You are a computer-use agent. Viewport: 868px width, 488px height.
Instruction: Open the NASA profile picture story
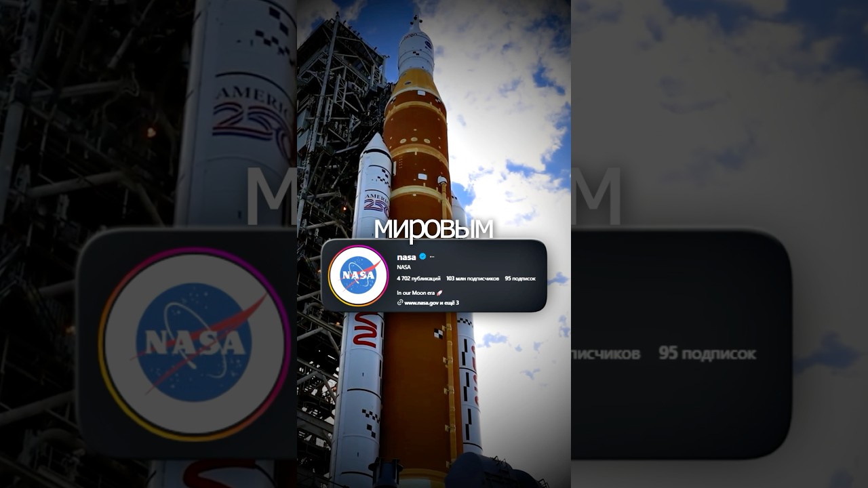(x=358, y=275)
